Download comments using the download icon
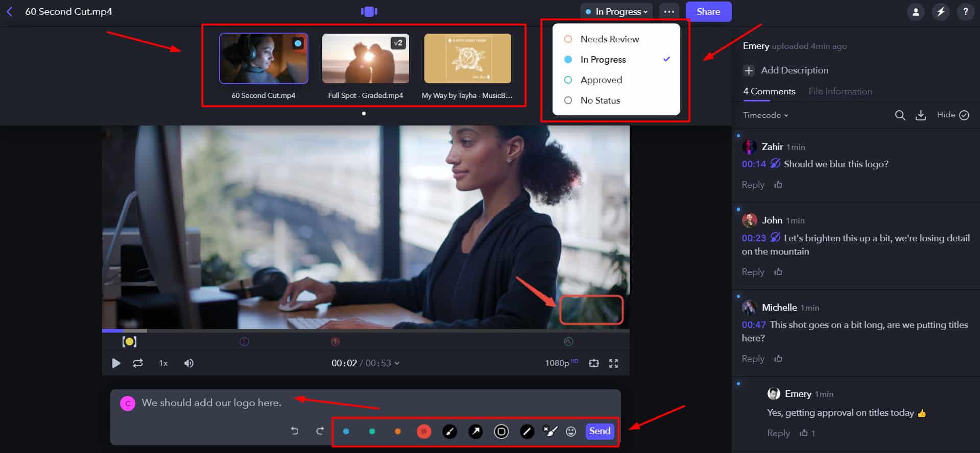 pos(920,115)
